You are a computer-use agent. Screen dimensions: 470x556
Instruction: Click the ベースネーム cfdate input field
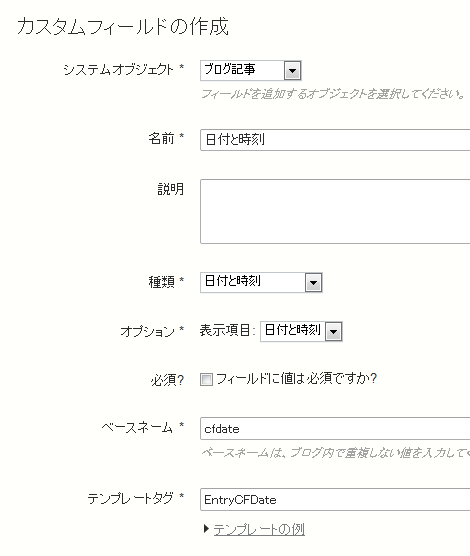pos(335,429)
